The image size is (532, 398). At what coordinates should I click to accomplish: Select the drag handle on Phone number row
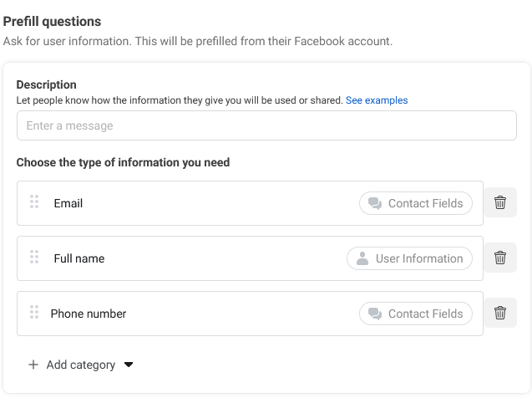(x=34, y=312)
